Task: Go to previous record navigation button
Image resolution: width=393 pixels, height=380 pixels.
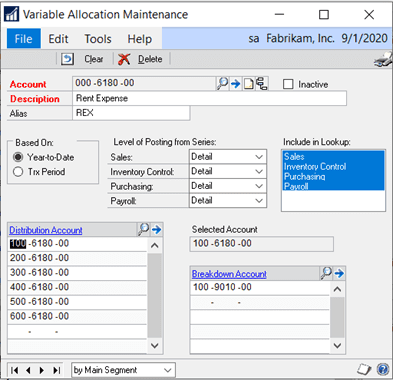Action: click(x=28, y=370)
